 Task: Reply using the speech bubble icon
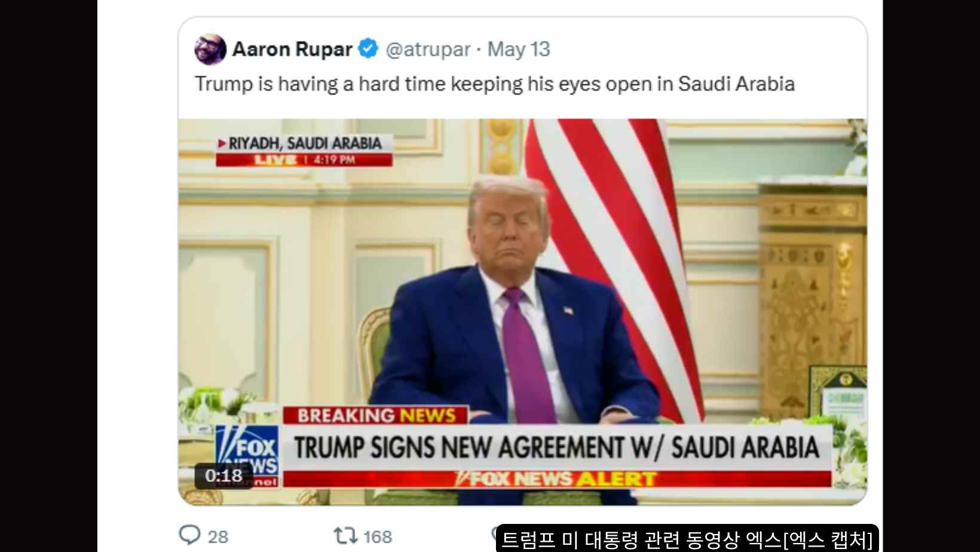[x=189, y=534]
